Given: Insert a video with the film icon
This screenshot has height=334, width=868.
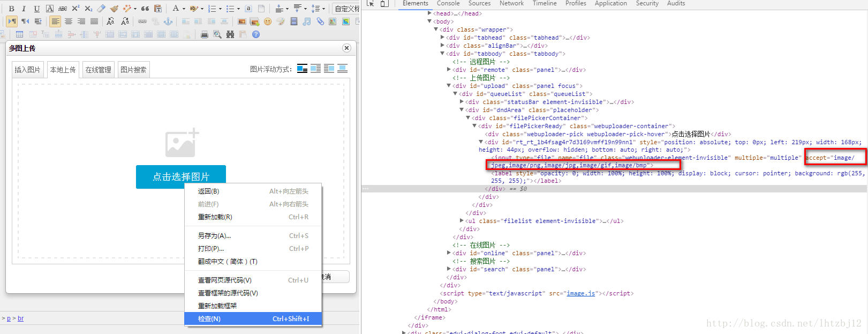Looking at the screenshot, I should [294, 21].
